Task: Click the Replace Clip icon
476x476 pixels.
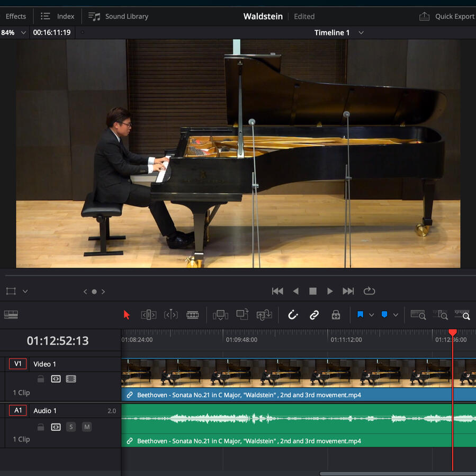Action: (264, 315)
